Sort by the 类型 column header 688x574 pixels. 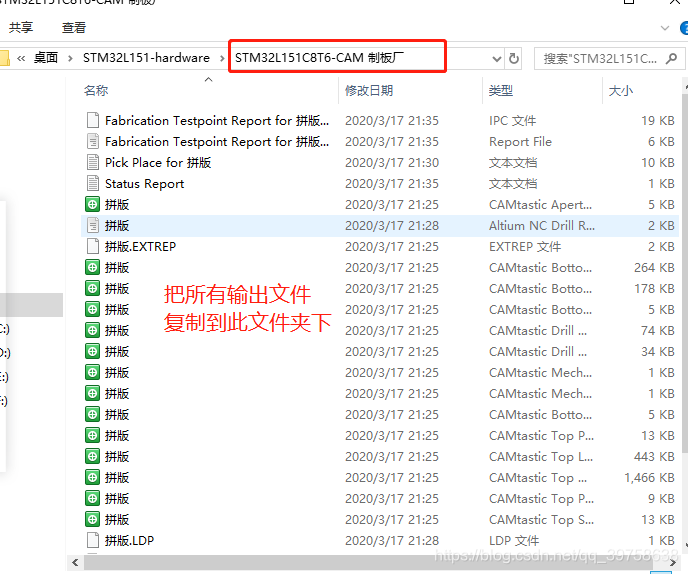click(x=501, y=90)
